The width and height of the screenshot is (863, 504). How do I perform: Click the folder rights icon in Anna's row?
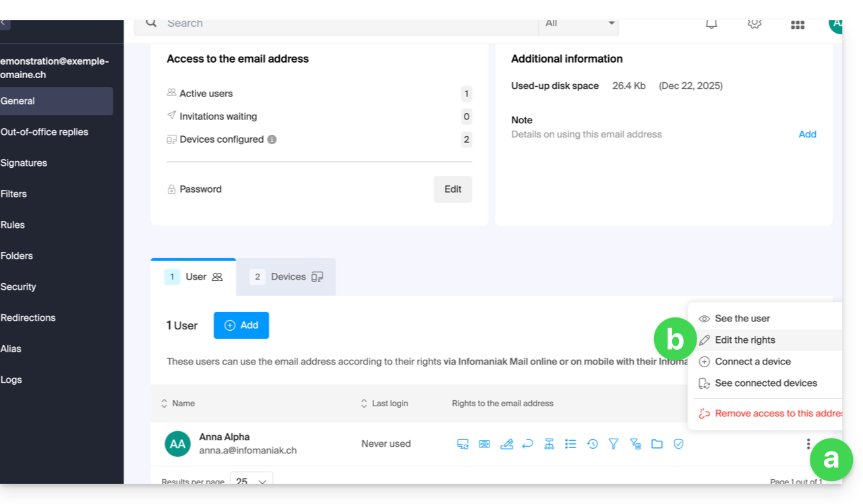[657, 444]
